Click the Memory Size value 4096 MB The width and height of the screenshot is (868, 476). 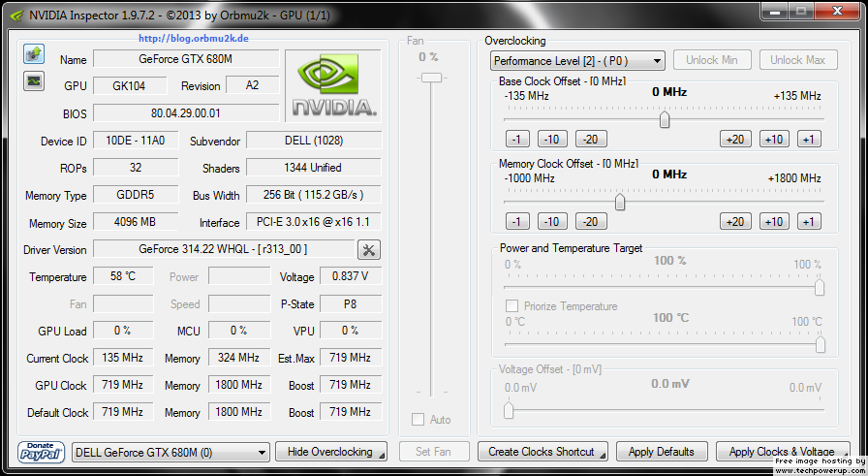tap(136, 222)
